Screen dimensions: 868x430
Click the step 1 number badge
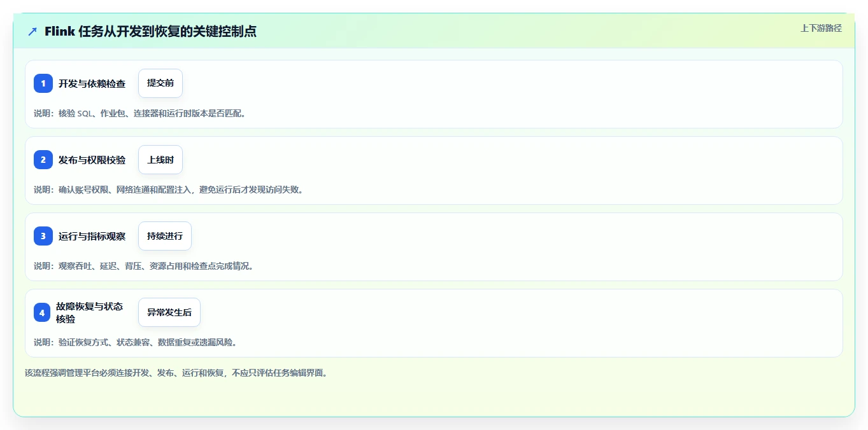coord(43,83)
